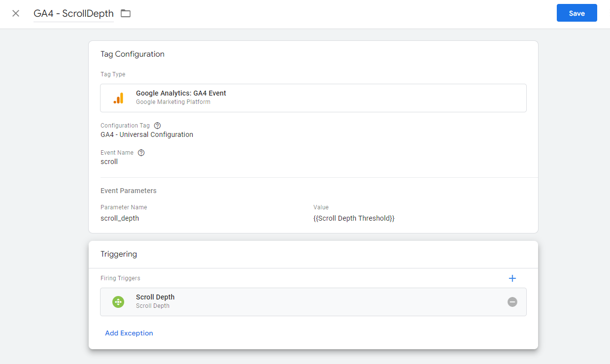Open the GA4 - Universal Configuration tag

point(147,134)
